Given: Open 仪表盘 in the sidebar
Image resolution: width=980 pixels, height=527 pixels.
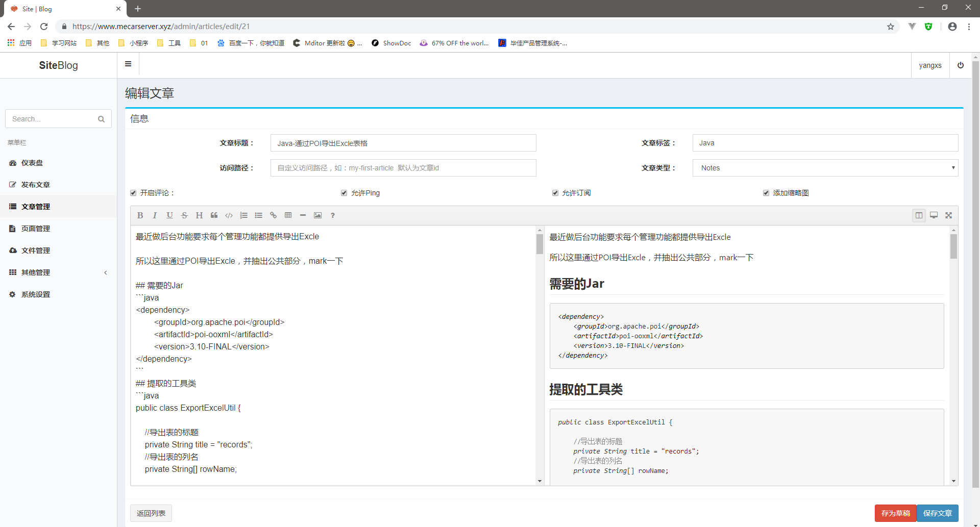Looking at the screenshot, I should pos(58,163).
